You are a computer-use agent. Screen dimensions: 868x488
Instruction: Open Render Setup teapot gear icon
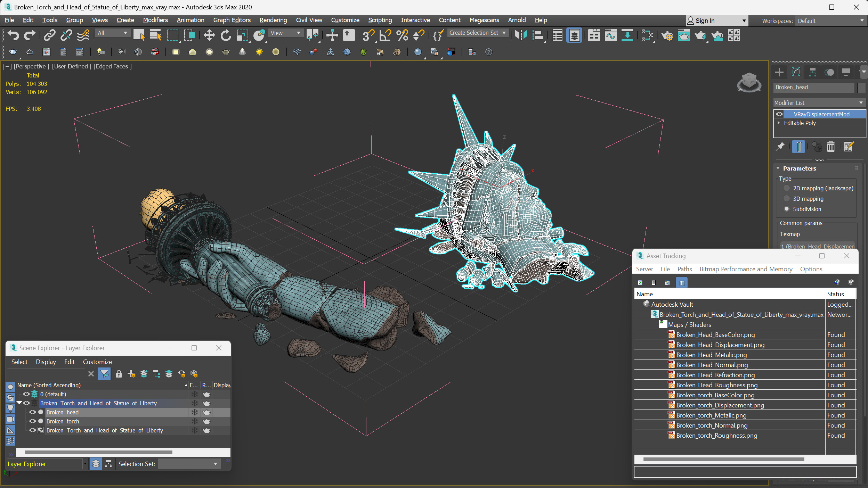[x=667, y=35]
